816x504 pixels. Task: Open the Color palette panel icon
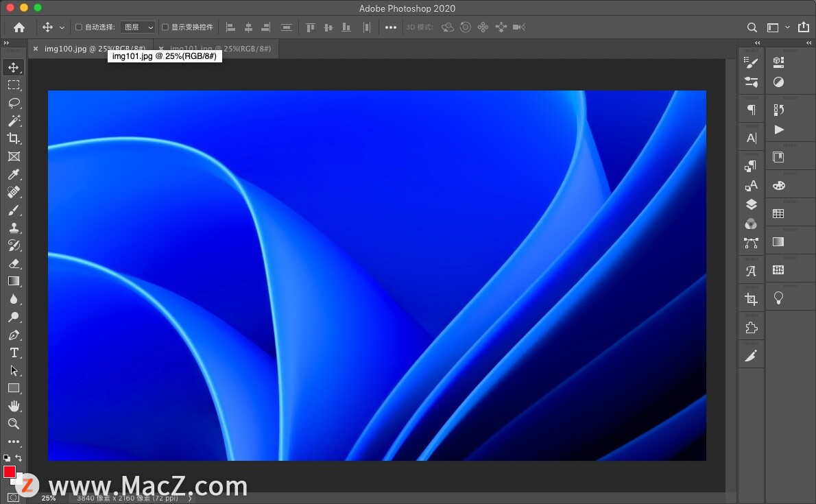[x=778, y=185]
